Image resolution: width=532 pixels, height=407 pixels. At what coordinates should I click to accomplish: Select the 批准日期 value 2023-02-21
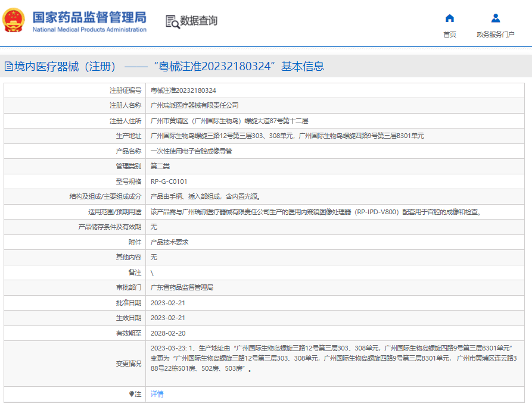[168, 303]
